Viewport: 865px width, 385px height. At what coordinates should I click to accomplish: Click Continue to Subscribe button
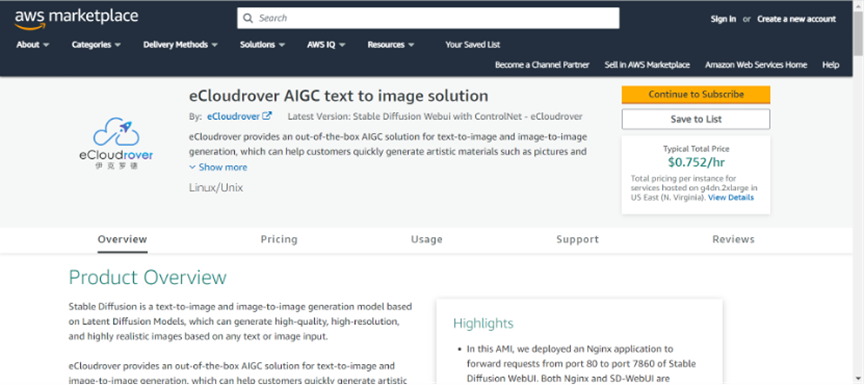[x=696, y=94]
